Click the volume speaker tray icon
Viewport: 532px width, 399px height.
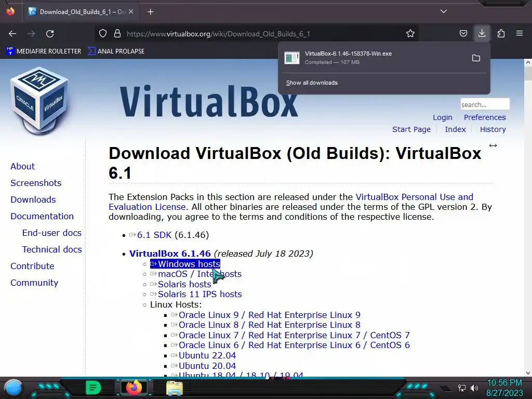[474, 388]
